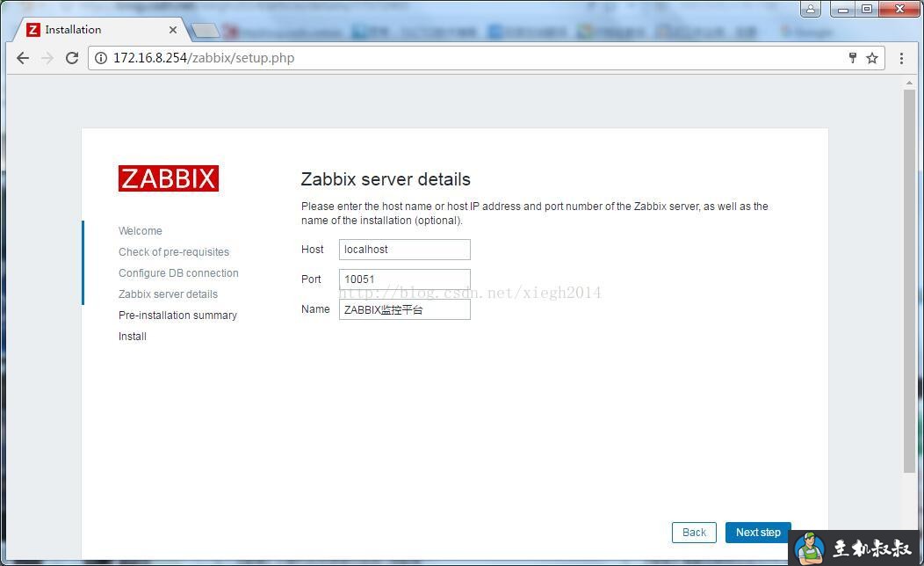Click the profile icon at top right
The height and width of the screenshot is (566, 924).
pyautogui.click(x=810, y=9)
